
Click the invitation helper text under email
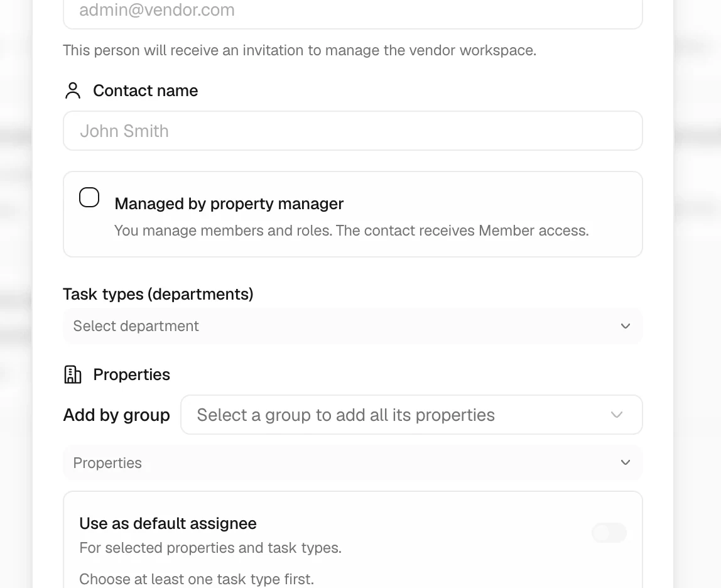pyautogui.click(x=300, y=50)
